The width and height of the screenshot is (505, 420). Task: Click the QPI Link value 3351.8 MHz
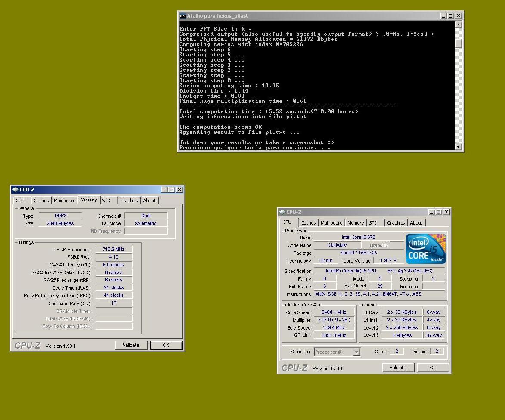point(334,335)
